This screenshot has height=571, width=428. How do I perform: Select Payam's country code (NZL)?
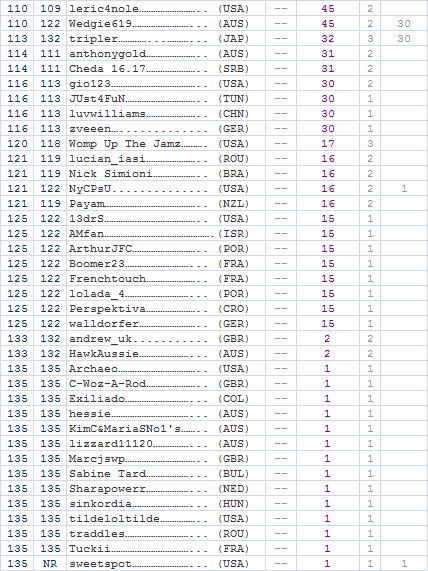(x=233, y=204)
